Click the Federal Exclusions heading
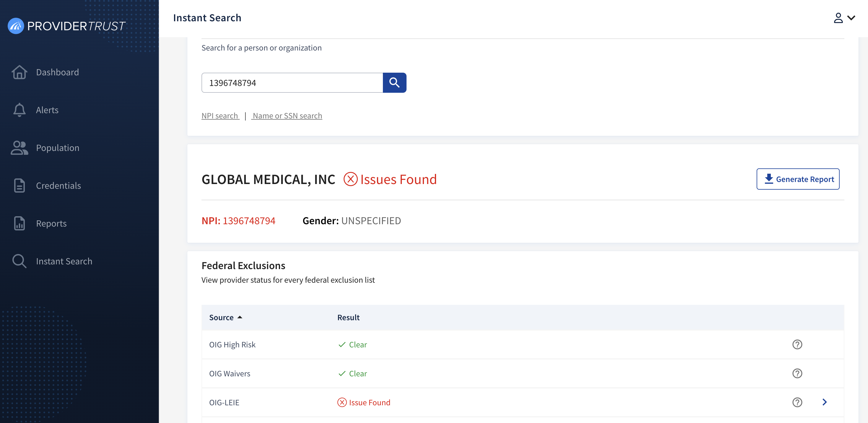 click(243, 265)
